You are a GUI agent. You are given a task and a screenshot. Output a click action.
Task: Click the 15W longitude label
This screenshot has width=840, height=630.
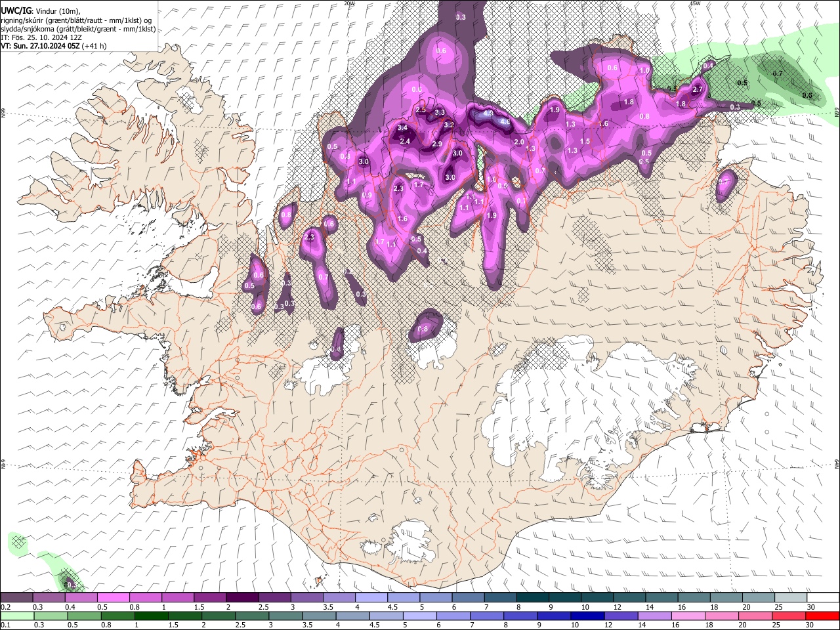(x=695, y=3)
